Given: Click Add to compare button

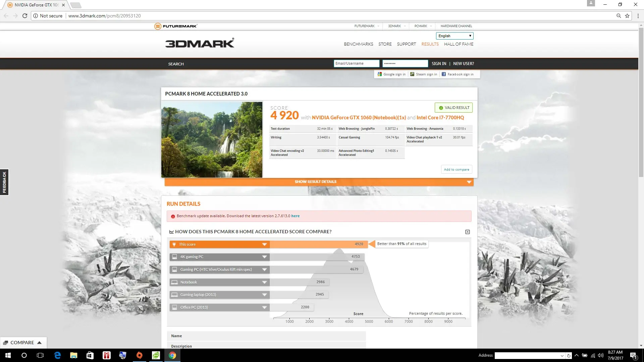Looking at the screenshot, I should pyautogui.click(x=457, y=170).
